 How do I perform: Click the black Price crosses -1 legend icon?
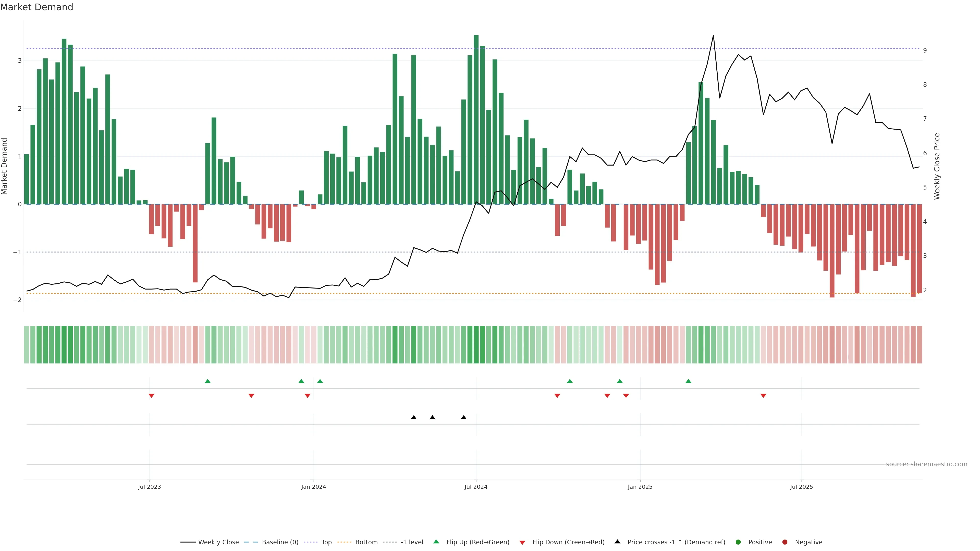617,542
